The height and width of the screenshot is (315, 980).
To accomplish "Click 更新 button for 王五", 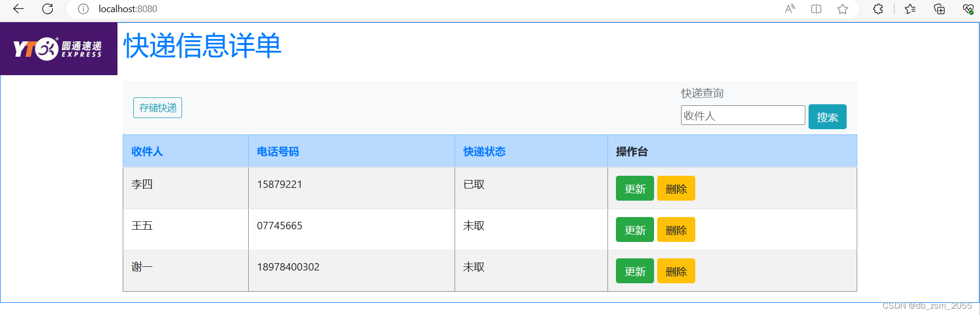I will click(635, 230).
